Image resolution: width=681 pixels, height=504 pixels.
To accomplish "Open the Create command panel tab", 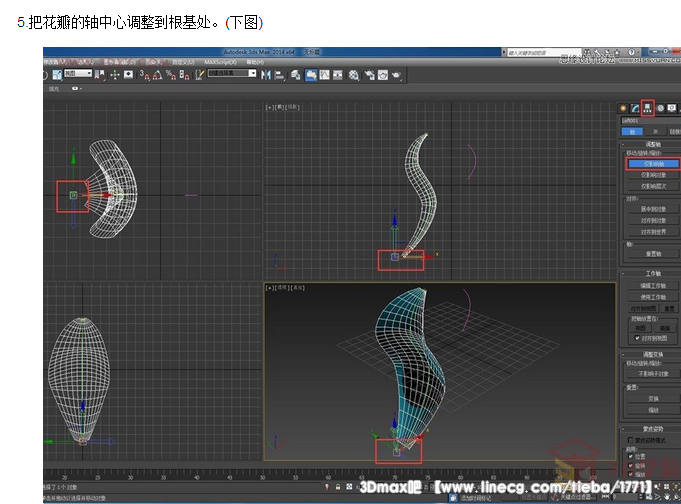I will [x=623, y=108].
